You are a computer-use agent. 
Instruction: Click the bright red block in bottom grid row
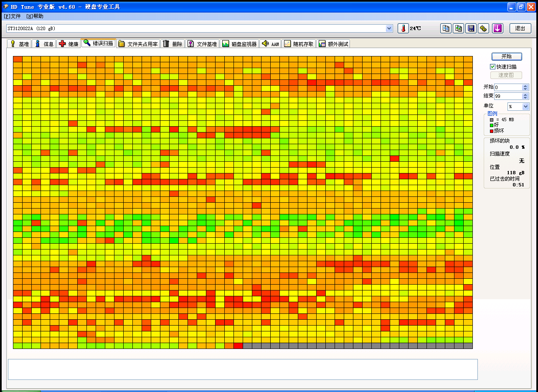[x=238, y=346]
